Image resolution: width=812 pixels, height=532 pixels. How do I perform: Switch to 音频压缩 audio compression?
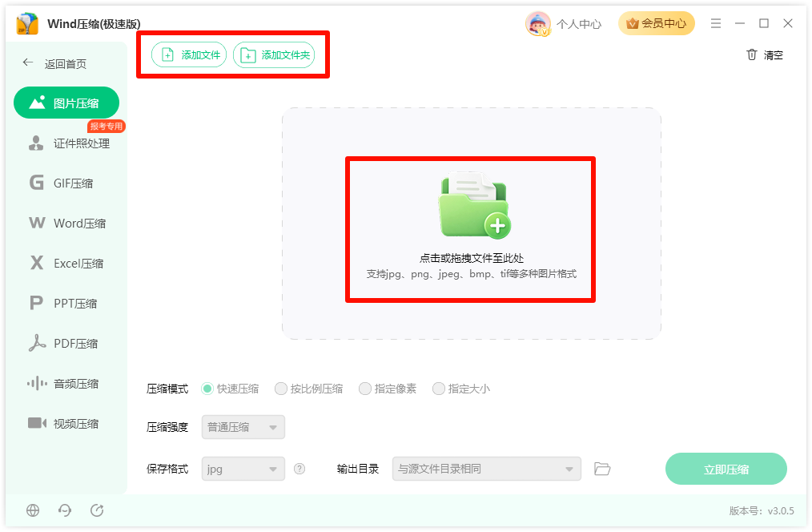point(62,383)
